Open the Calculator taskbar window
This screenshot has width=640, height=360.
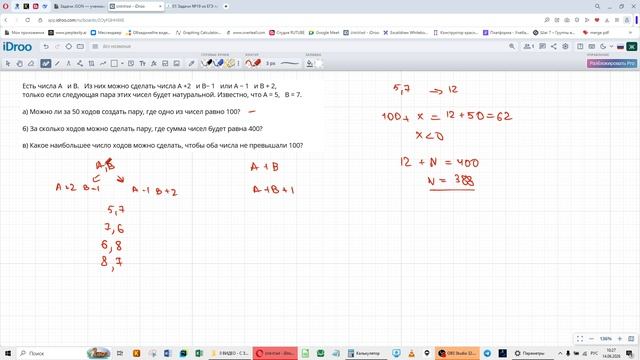[364, 353]
